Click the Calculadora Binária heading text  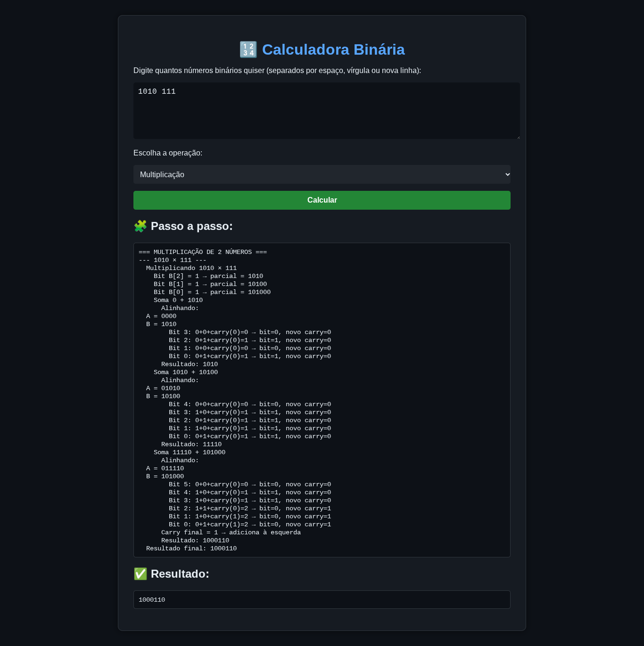point(333,49)
